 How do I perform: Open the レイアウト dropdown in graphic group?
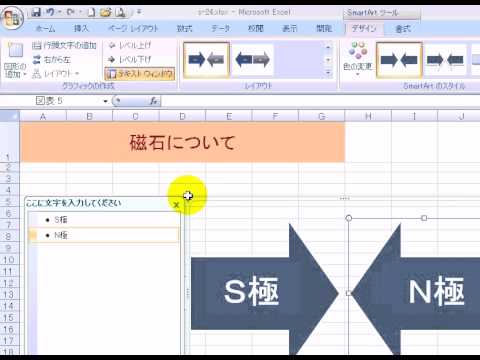(56, 74)
